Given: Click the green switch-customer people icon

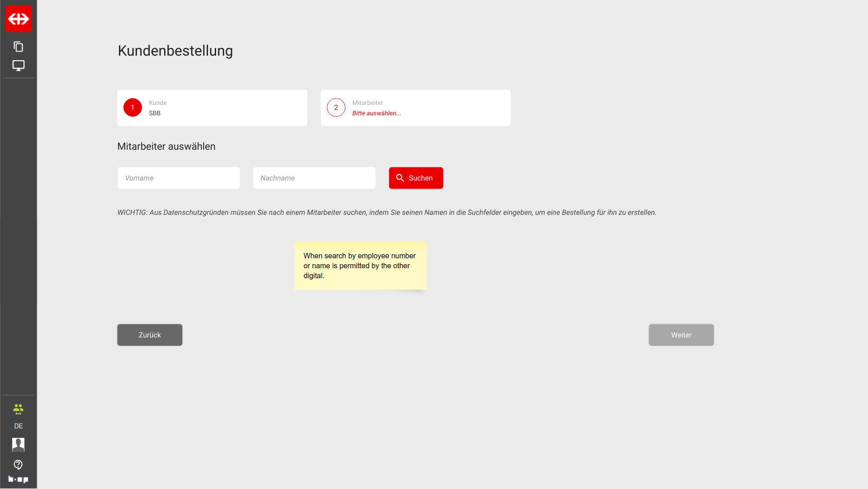Looking at the screenshot, I should tap(18, 409).
